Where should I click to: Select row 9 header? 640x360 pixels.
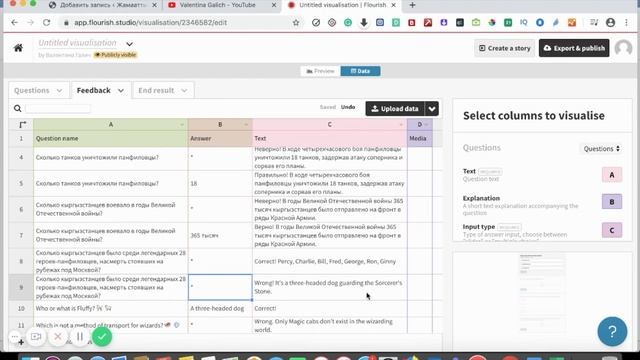pos(21,287)
